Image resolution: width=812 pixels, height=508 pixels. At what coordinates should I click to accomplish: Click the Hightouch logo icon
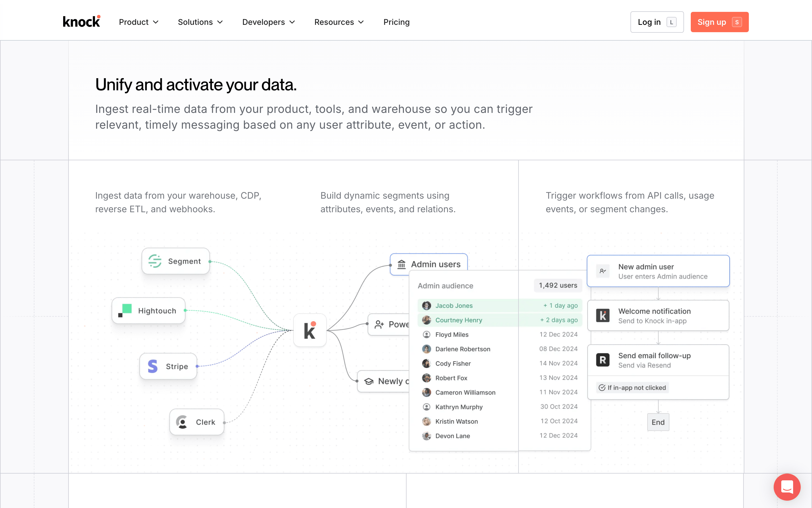click(125, 310)
